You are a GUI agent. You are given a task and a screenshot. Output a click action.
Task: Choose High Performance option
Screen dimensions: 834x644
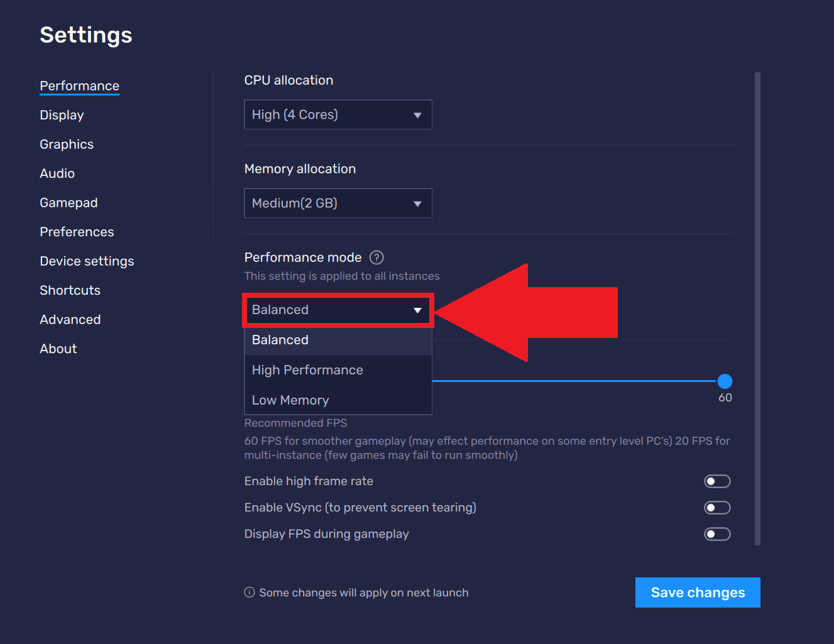(338, 370)
